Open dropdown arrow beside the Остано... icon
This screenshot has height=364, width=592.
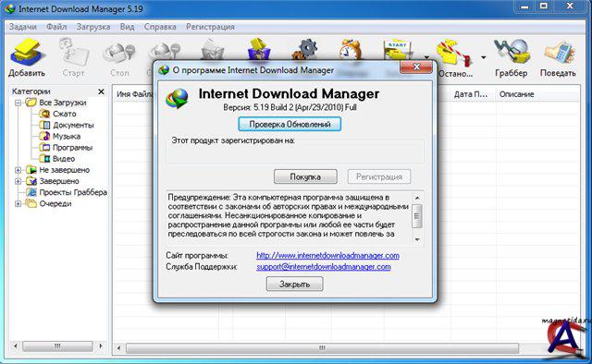[483, 57]
